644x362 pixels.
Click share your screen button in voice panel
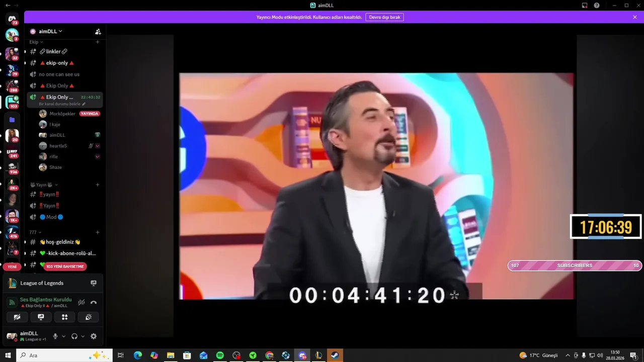click(41, 317)
